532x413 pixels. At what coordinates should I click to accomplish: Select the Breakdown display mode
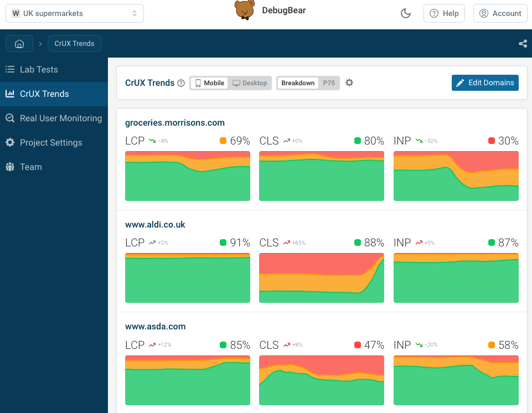pos(298,83)
